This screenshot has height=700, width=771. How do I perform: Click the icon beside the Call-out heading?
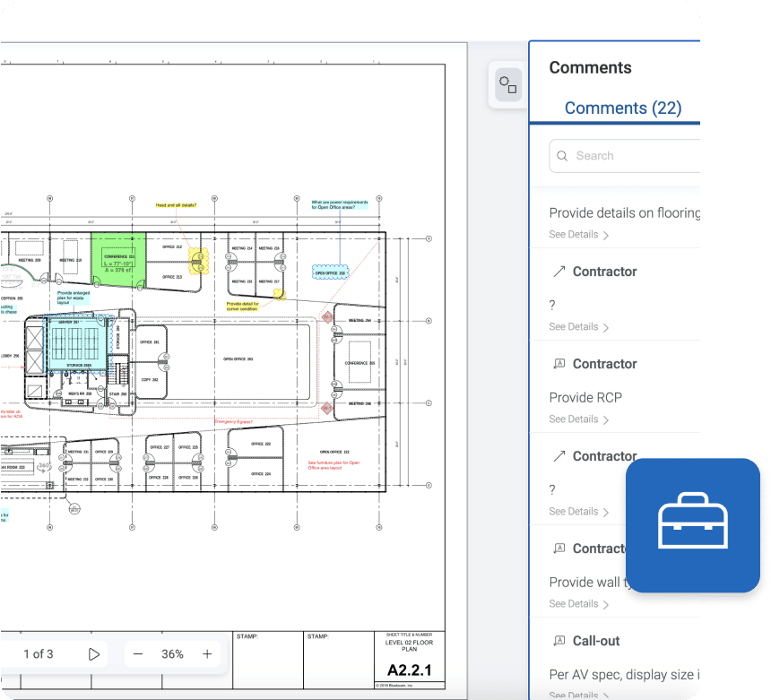[559, 641]
